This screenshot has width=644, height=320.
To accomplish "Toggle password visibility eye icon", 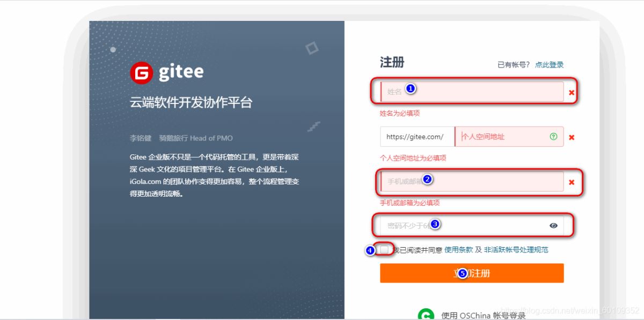I will [553, 226].
